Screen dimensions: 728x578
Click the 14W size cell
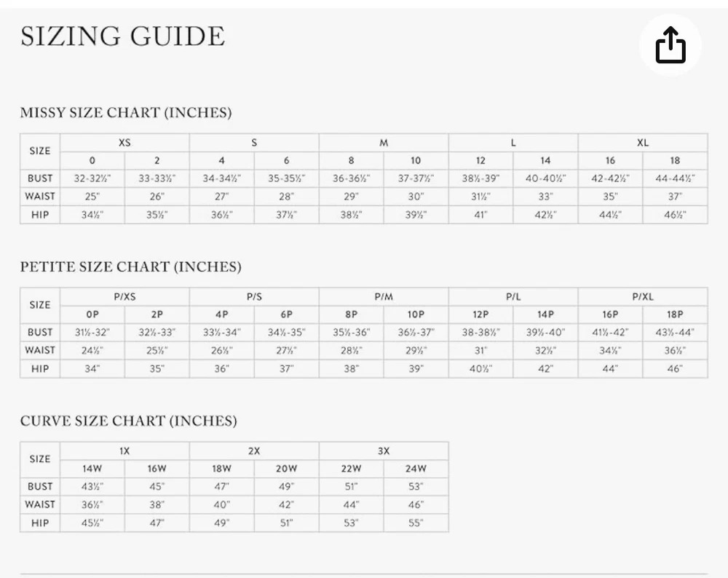coord(92,469)
